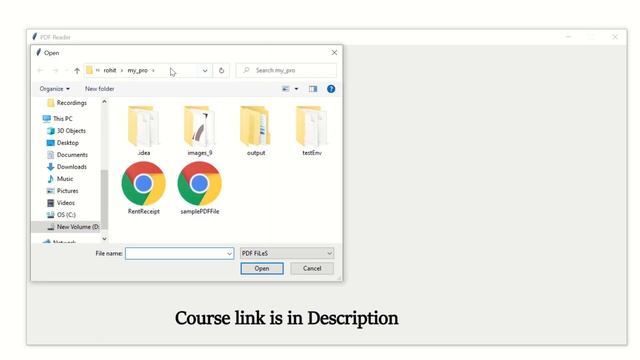Click the Open button

click(x=262, y=269)
